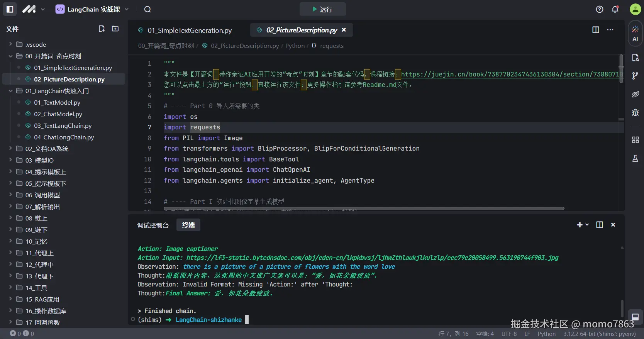Open the extensions grid icon
Image resolution: width=644 pixels, height=339 pixels.
(x=635, y=140)
